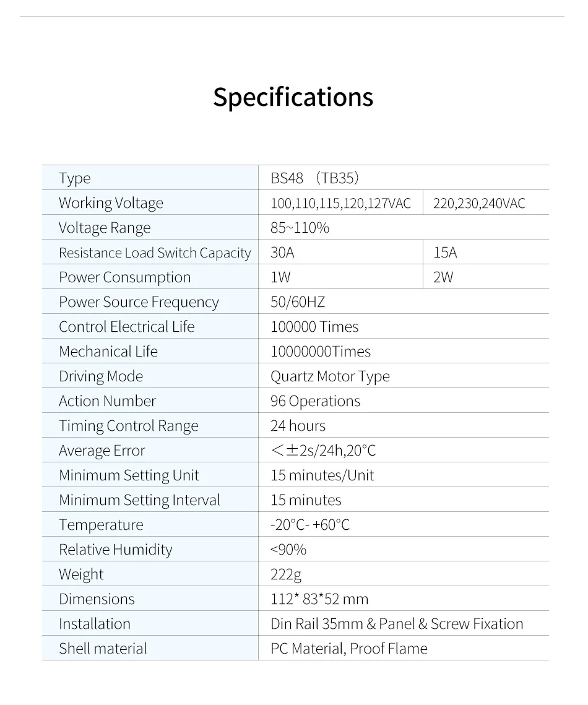
Task: Click the 96 Operations value
Action: point(316,402)
